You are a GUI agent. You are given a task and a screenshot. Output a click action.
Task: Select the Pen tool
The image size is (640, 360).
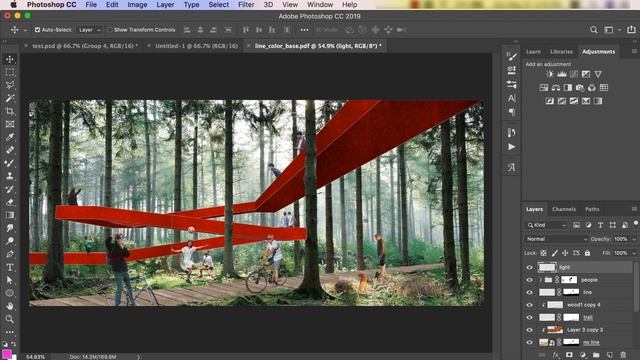(10, 254)
